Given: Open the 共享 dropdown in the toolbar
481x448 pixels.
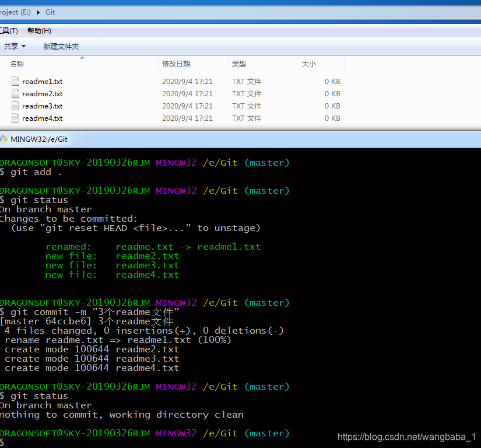Looking at the screenshot, I should [x=15, y=46].
